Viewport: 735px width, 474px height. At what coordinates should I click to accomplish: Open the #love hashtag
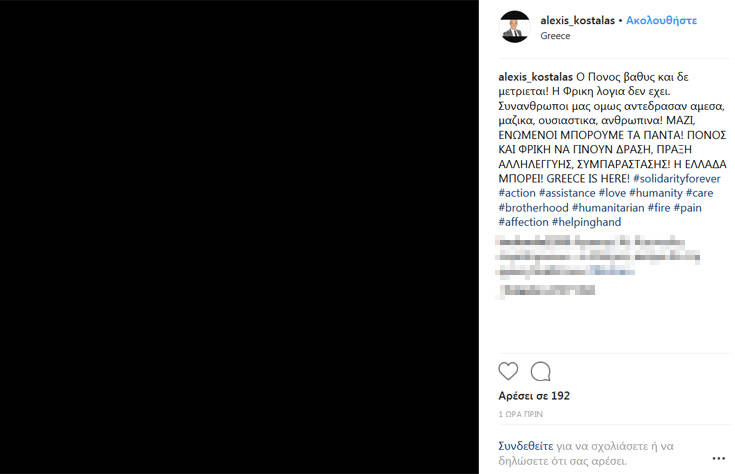(612, 193)
